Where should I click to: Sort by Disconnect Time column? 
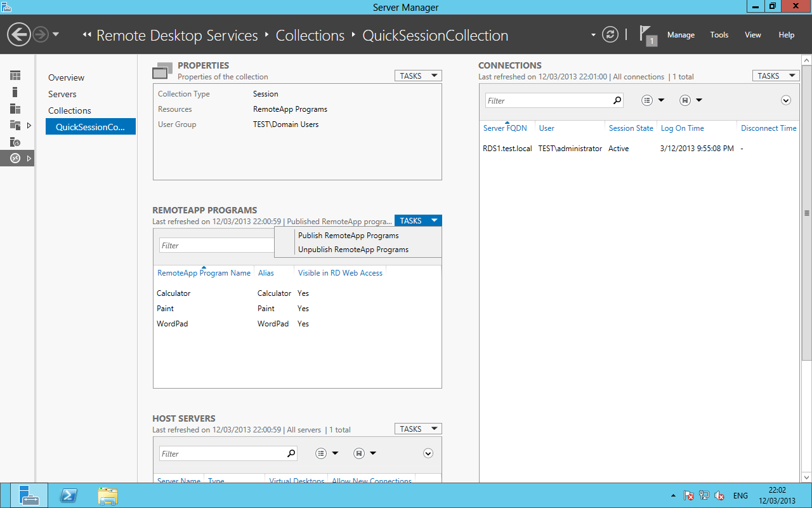pyautogui.click(x=769, y=128)
